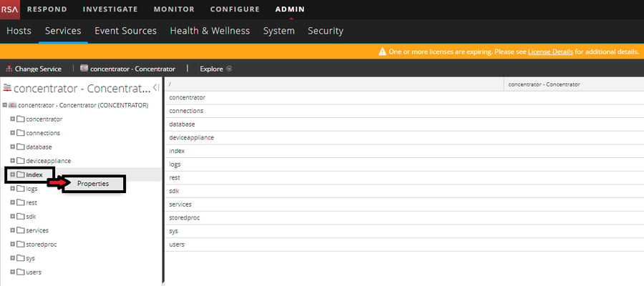Expand the users tree folder
Viewport: 644px width, 286px height.
13,272
